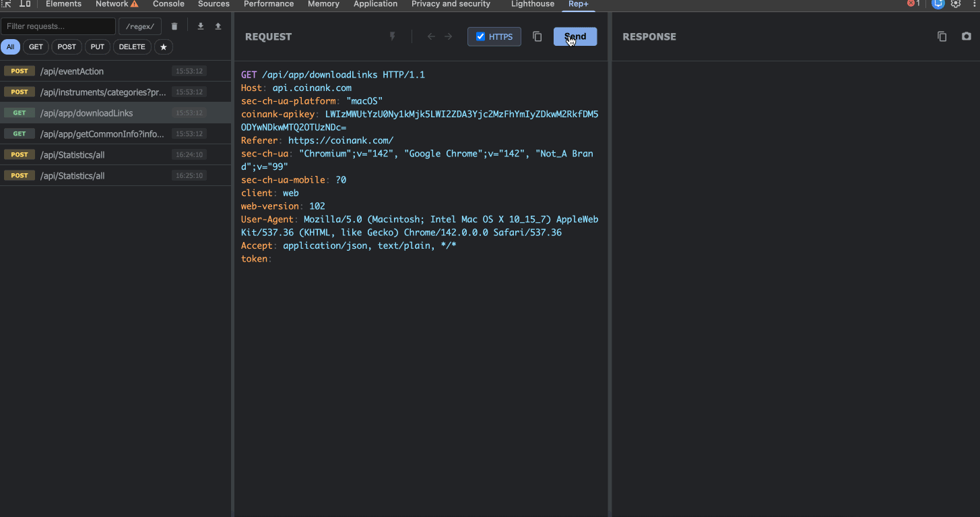Click the upload arrow icon in the filter bar

[x=218, y=26]
